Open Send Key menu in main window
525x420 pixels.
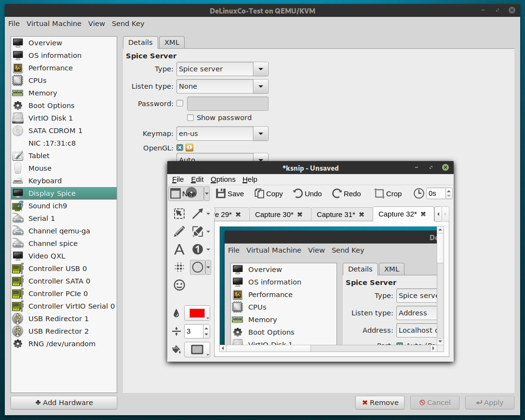click(128, 24)
